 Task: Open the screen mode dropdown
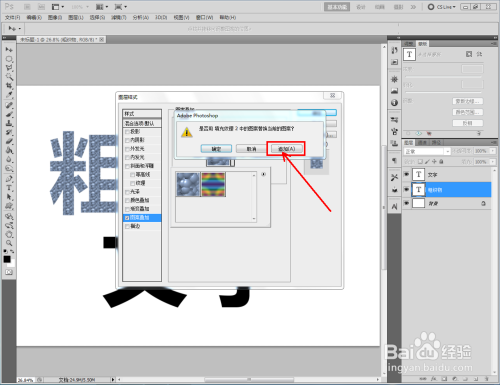point(121,7)
